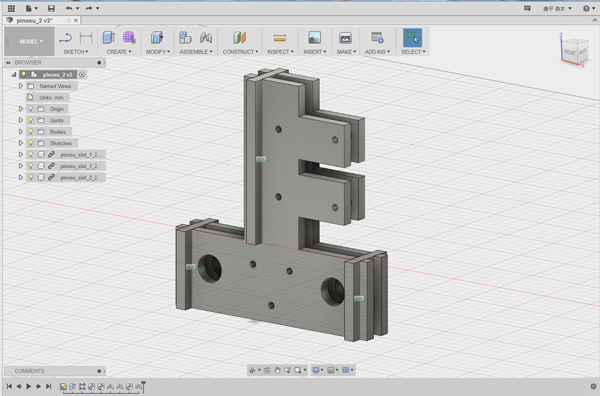Expand the Named Views folder
Screen dimensions: 600x396
tap(21, 86)
